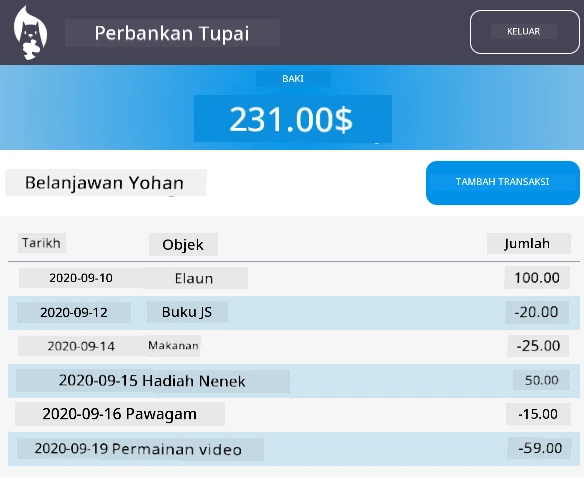Click the 100.00 amount cell
Image resolution: width=584 pixels, height=500 pixels.
[x=537, y=278]
